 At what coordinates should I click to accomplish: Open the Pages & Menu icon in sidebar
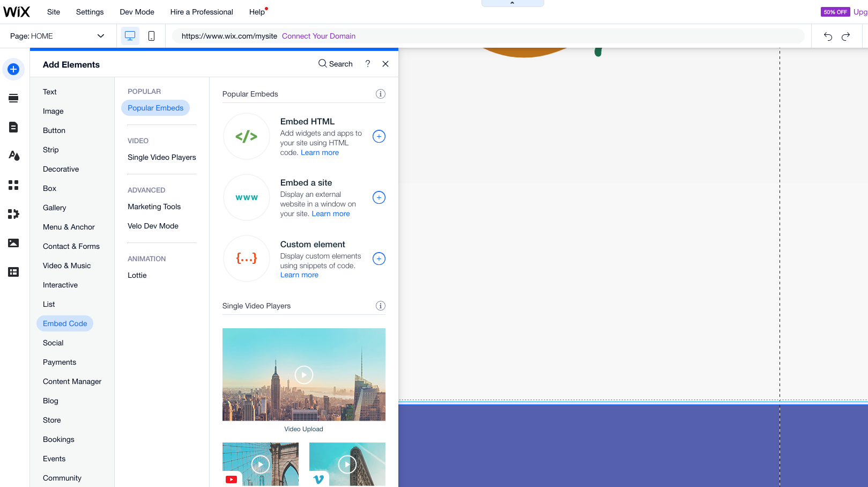pos(13,127)
